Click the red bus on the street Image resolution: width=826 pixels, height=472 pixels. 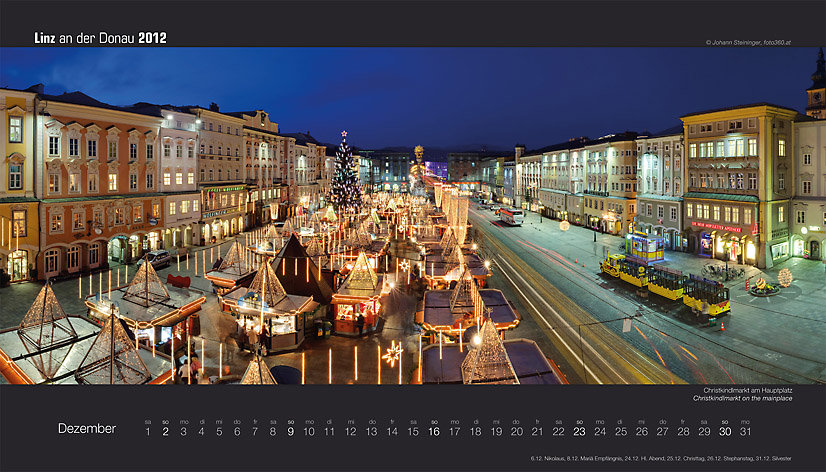tap(510, 216)
